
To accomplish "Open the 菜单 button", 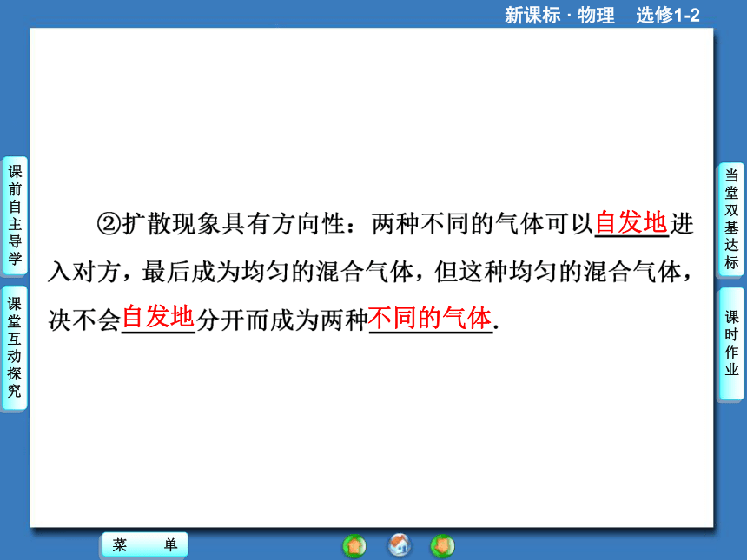I will [x=145, y=544].
